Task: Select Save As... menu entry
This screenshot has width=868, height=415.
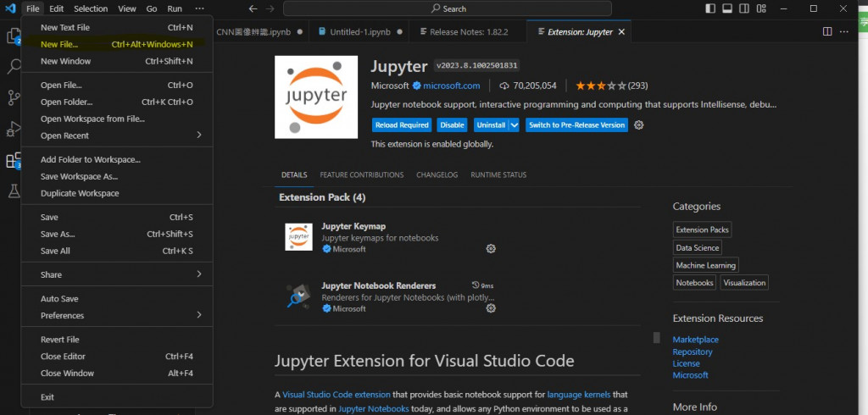Action: (x=117, y=234)
